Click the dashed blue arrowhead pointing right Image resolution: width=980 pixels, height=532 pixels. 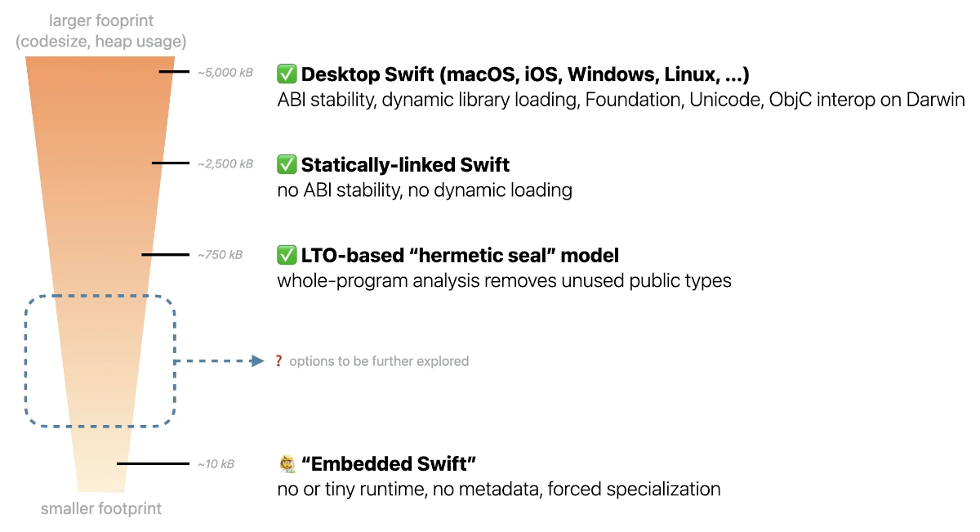(x=257, y=360)
